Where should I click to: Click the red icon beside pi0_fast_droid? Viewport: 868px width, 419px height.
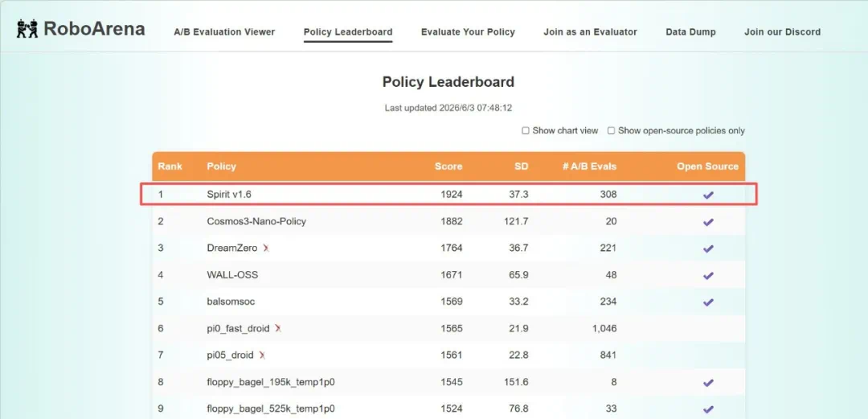point(278,329)
